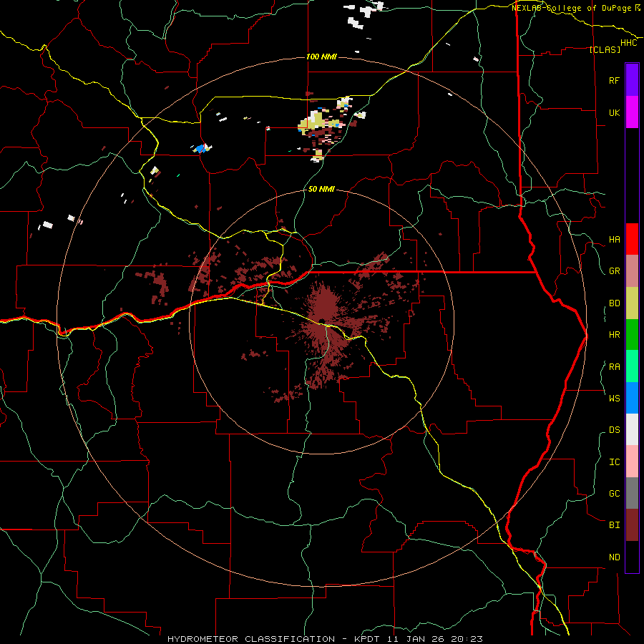Click the WS legend label
This screenshot has height=644, width=644.
(614, 398)
